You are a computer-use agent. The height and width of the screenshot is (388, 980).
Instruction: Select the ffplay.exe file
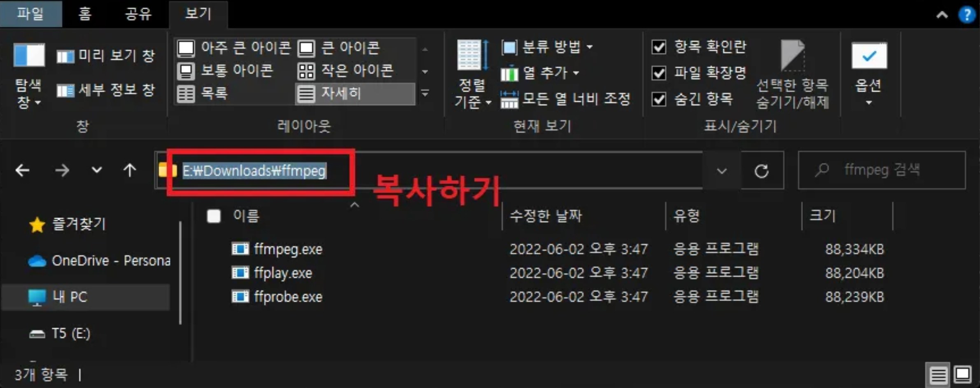click(283, 273)
